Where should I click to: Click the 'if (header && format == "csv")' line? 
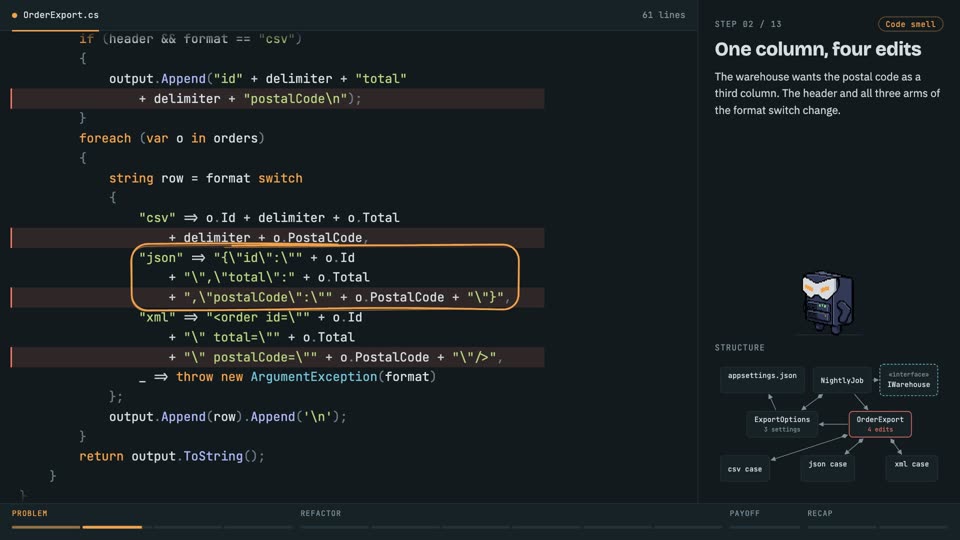(190, 39)
